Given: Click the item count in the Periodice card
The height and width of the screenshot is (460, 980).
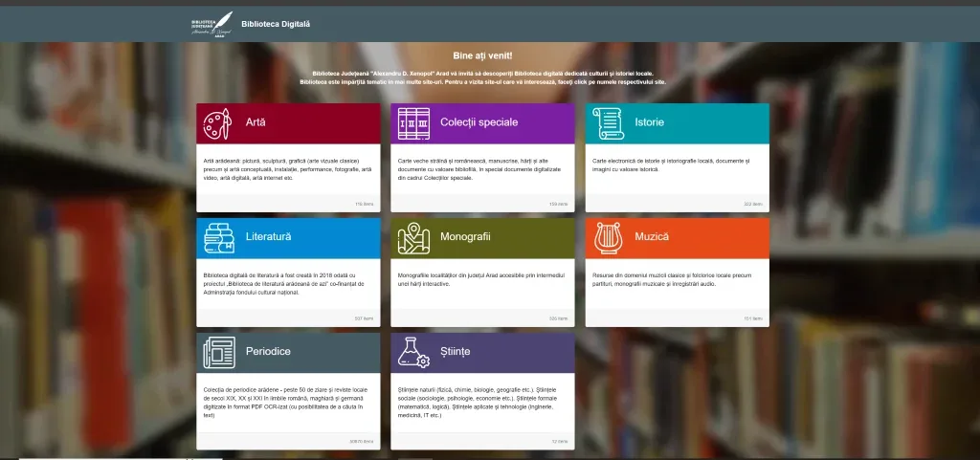Looking at the screenshot, I should coord(361,441).
